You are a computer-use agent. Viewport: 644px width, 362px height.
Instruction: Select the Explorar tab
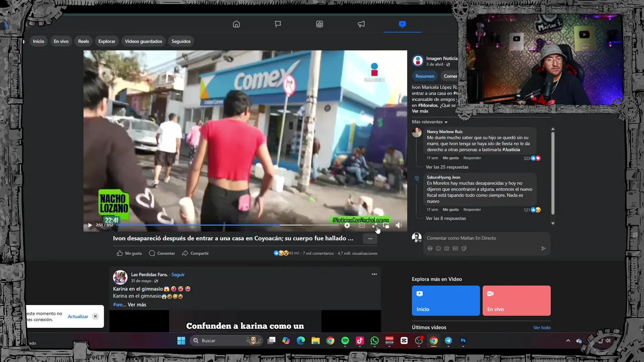[x=107, y=41]
